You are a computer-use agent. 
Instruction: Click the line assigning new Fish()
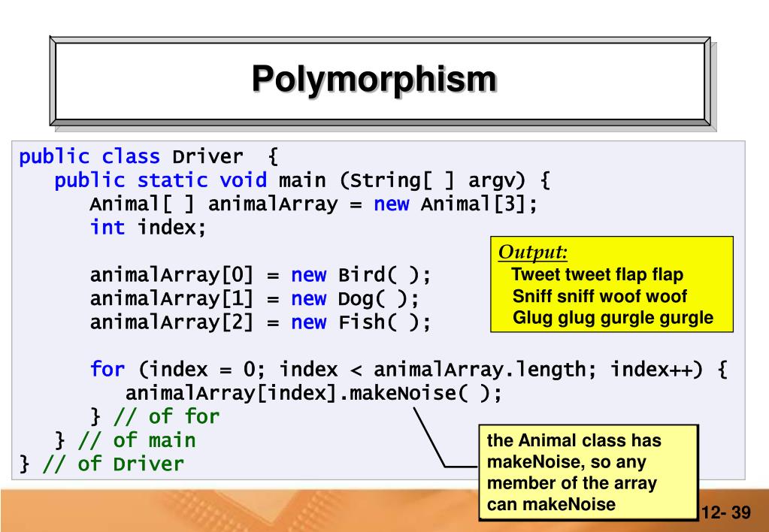260,322
